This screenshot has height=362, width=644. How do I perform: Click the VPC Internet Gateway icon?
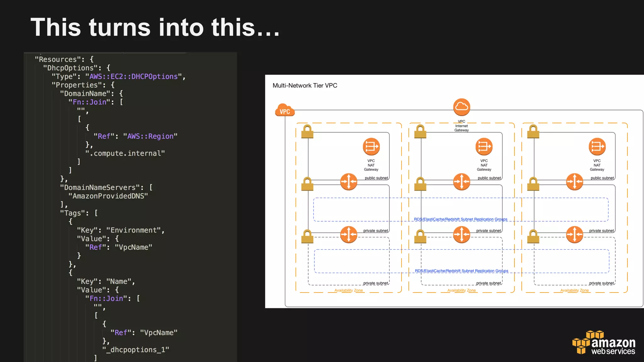point(461,107)
